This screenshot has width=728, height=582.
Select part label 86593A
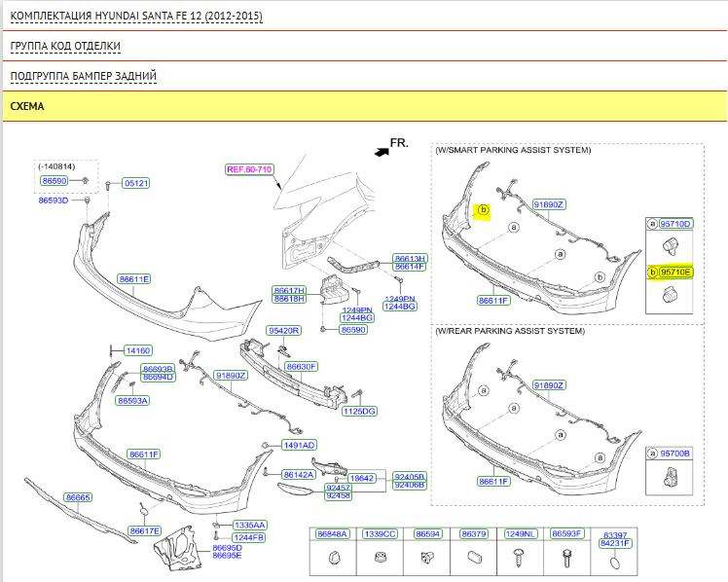(x=132, y=401)
